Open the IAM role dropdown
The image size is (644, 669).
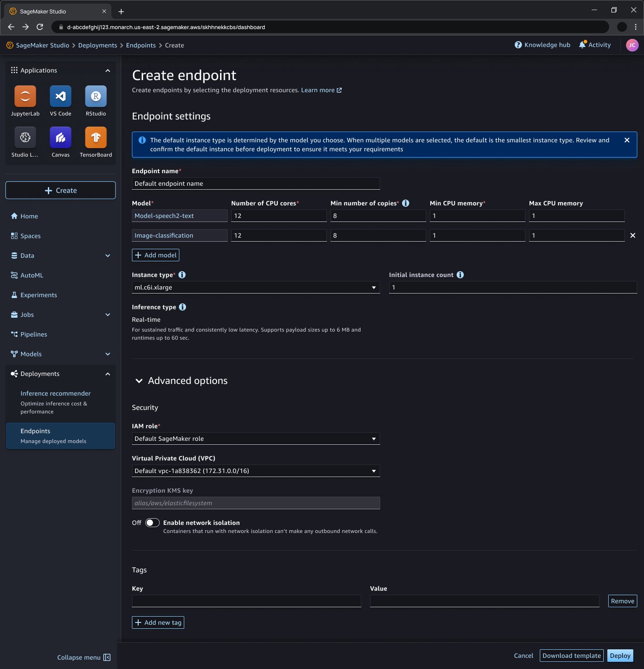pyautogui.click(x=256, y=439)
